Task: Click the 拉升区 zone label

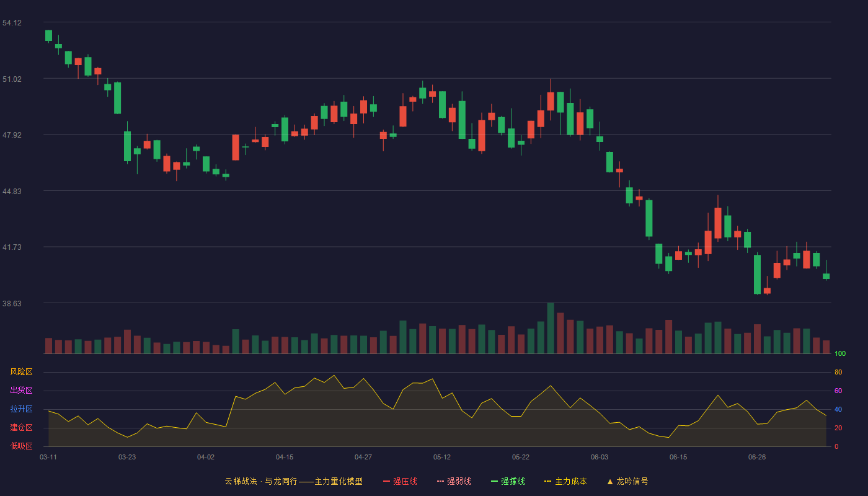Action: (x=22, y=409)
